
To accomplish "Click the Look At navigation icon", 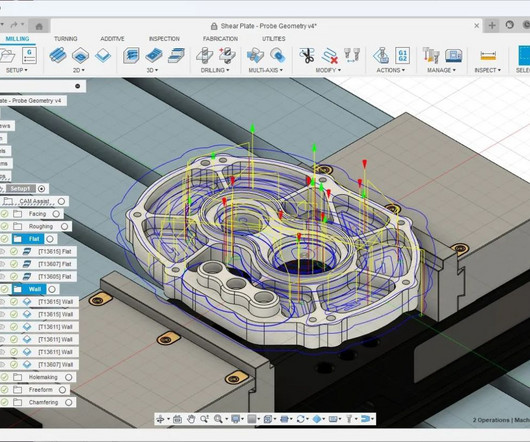I will pyautogui.click(x=177, y=419).
